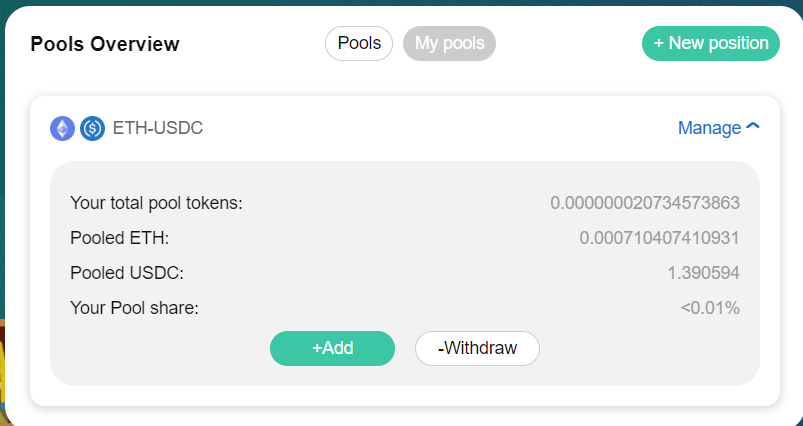Click the "Pooled ETH:" label
Screen dimensions: 803x426
(119, 238)
